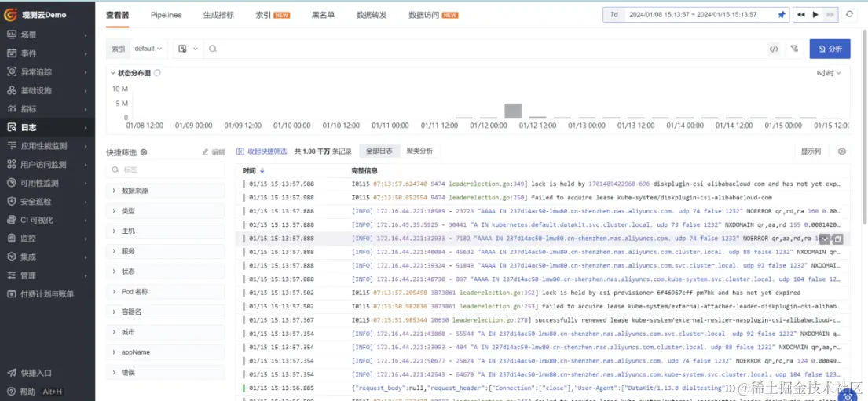This screenshot has width=868, height=401.
Task: Open CI 可视化 in the sidebar
Action: tap(48, 221)
